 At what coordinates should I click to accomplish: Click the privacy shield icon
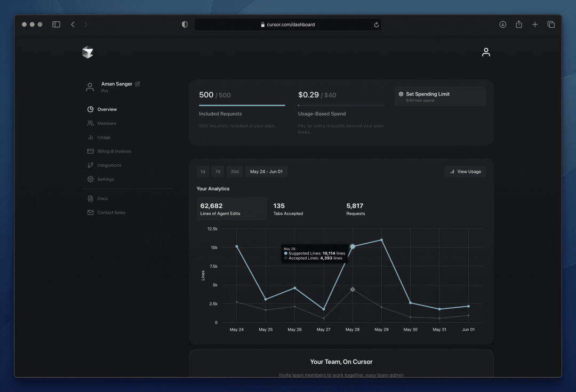(x=185, y=24)
